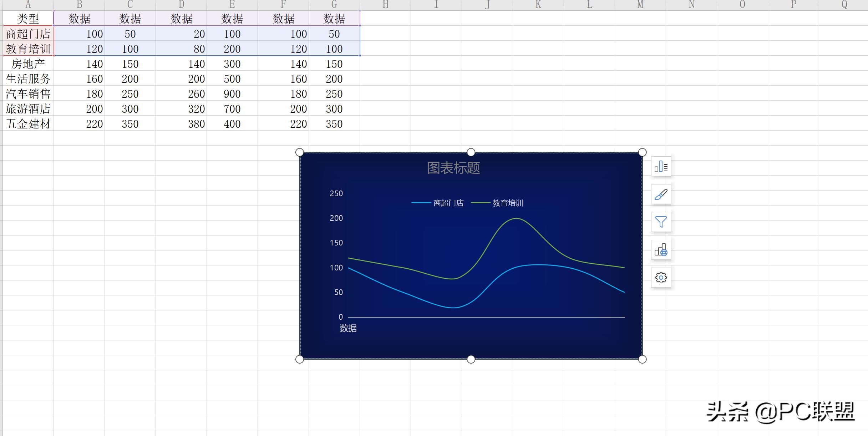Select the header cell 类型
Image resolution: width=868 pixels, height=436 pixels.
coord(28,19)
